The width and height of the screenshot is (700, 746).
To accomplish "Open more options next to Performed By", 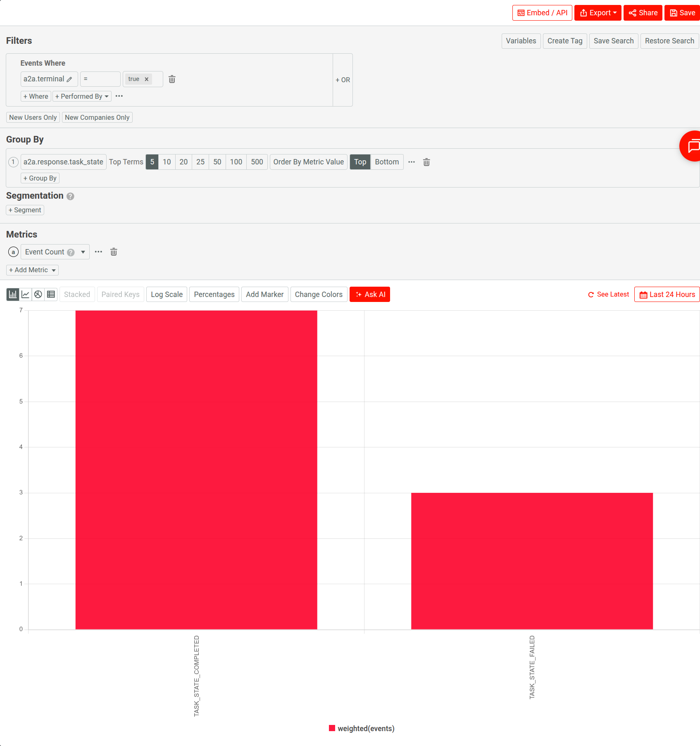I will 119,96.
